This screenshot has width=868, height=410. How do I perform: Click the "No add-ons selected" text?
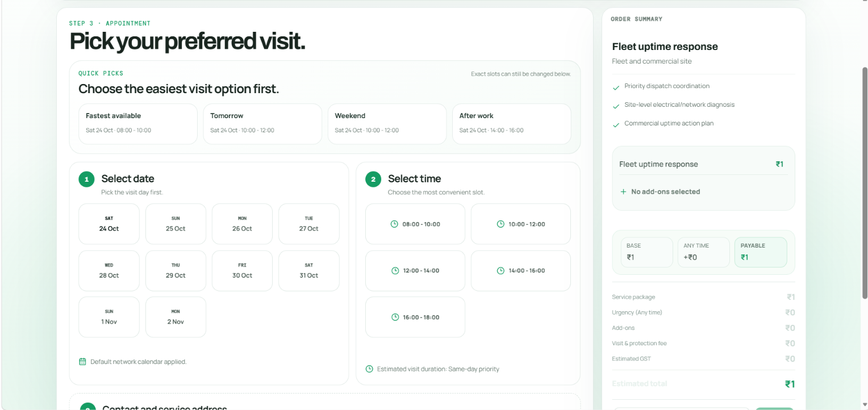(665, 192)
